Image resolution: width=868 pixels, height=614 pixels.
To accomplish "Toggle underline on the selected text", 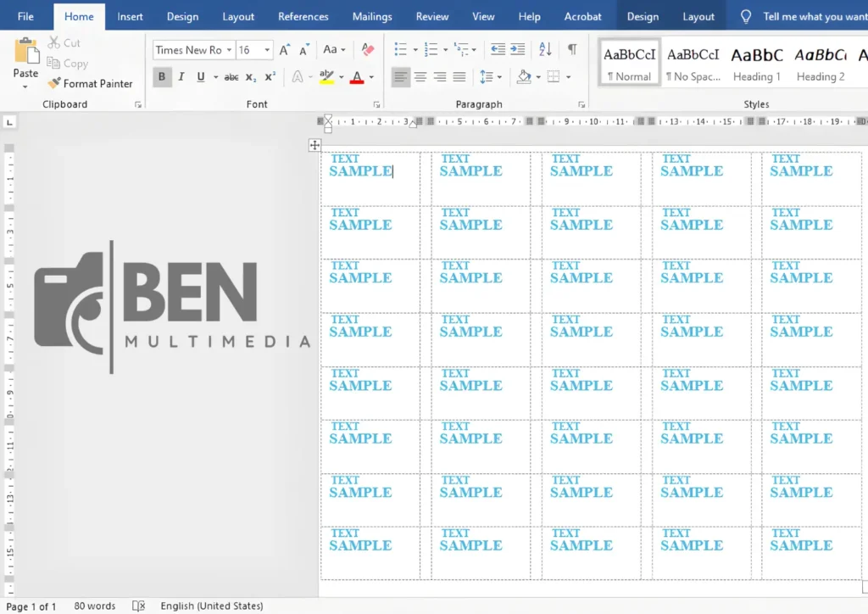I will [198, 76].
